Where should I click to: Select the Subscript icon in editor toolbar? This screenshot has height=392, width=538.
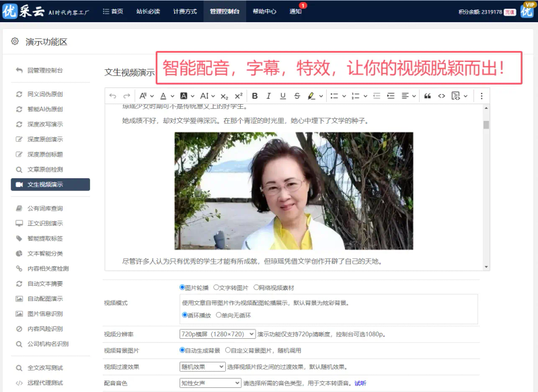point(225,97)
